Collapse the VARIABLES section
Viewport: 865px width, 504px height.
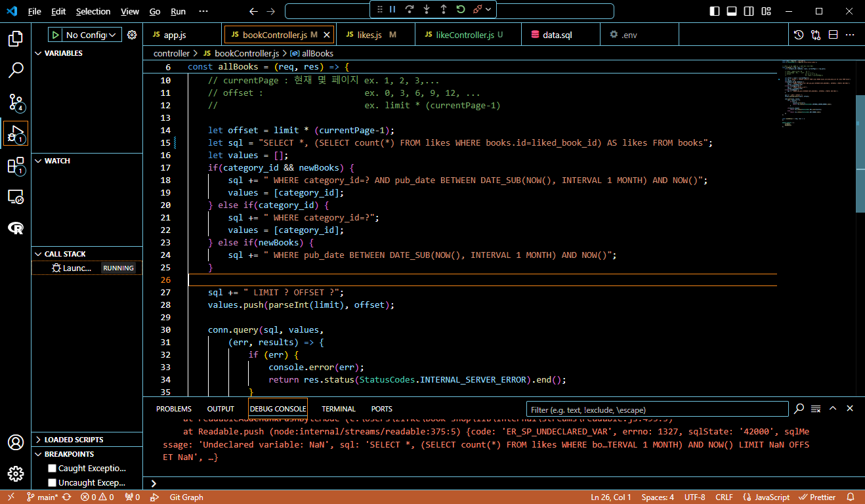coord(87,53)
